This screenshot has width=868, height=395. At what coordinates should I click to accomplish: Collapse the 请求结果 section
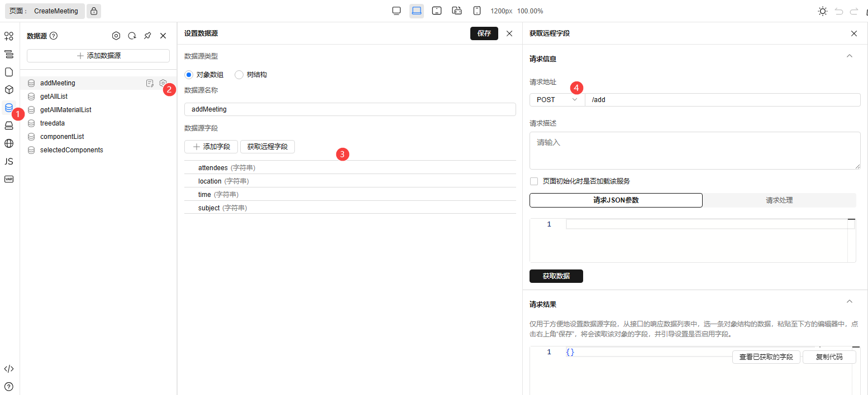[x=849, y=302]
